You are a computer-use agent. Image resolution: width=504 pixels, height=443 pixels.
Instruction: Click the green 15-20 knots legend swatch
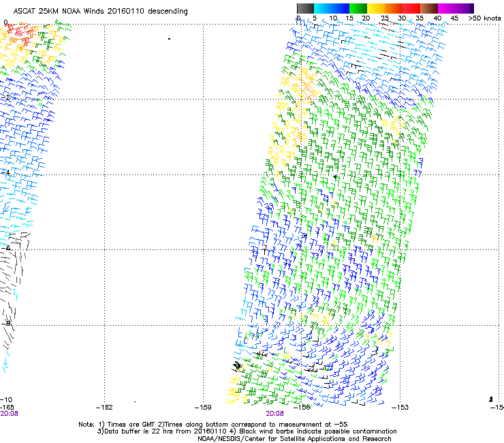click(358, 8)
